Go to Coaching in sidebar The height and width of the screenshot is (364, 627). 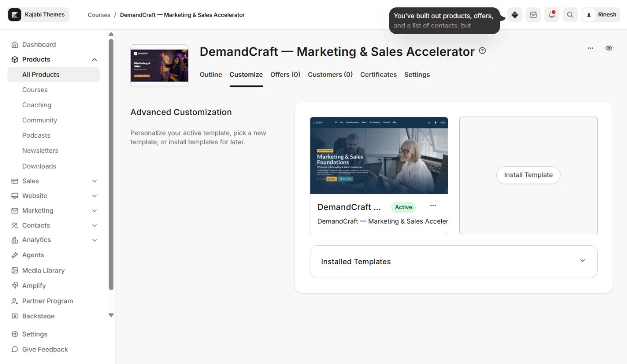[x=37, y=105]
